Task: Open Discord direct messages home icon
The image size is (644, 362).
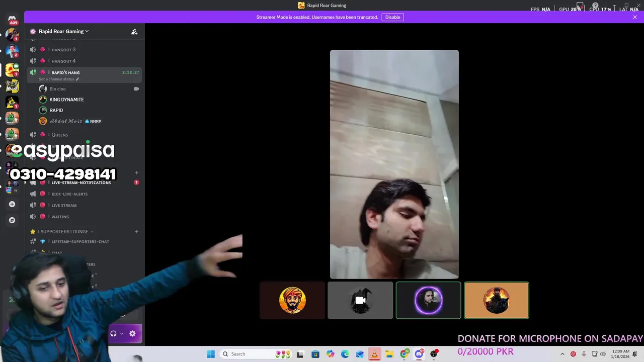Action: (12, 19)
